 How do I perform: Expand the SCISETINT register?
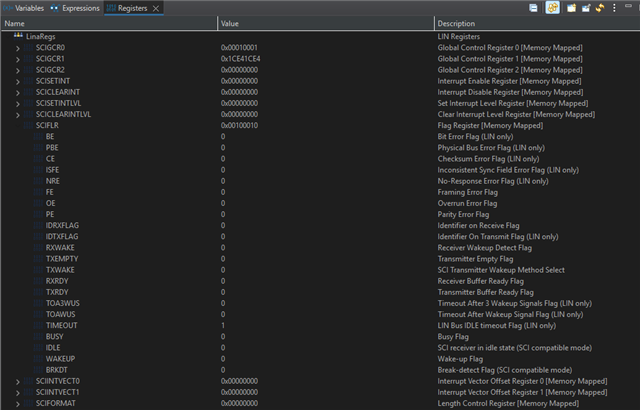click(18, 82)
